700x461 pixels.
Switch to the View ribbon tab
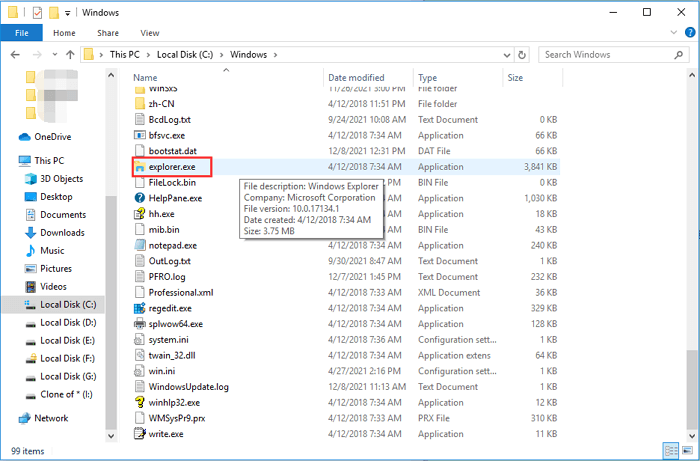tap(150, 33)
